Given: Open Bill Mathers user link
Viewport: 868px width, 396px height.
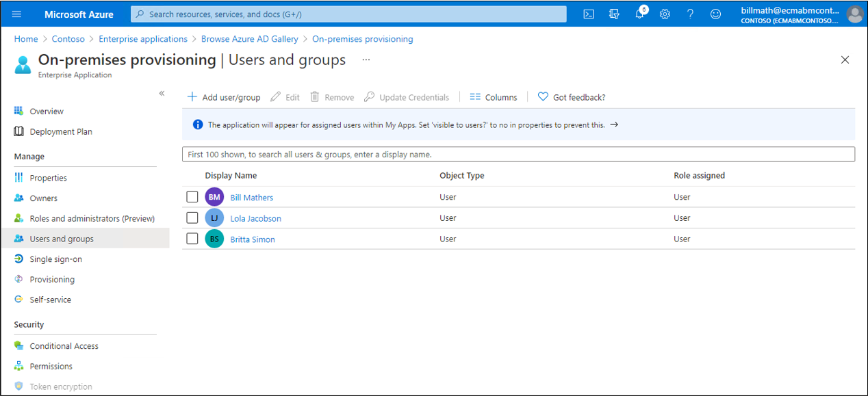Looking at the screenshot, I should coord(251,198).
